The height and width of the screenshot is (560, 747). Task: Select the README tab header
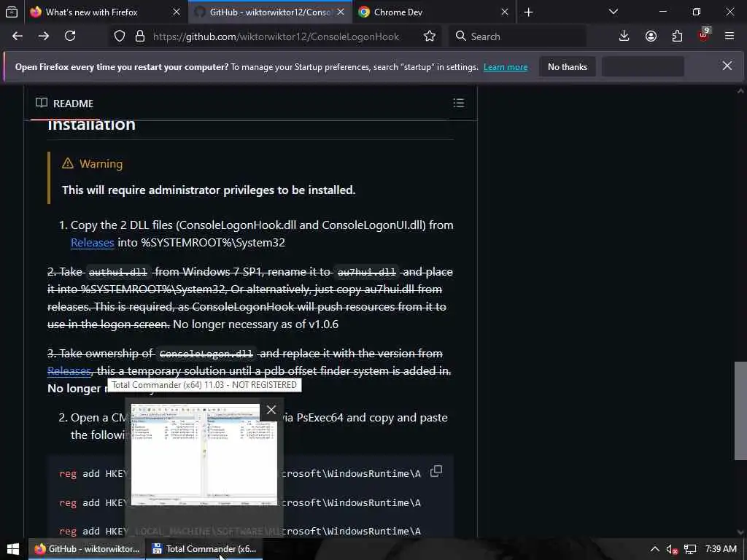pos(64,104)
